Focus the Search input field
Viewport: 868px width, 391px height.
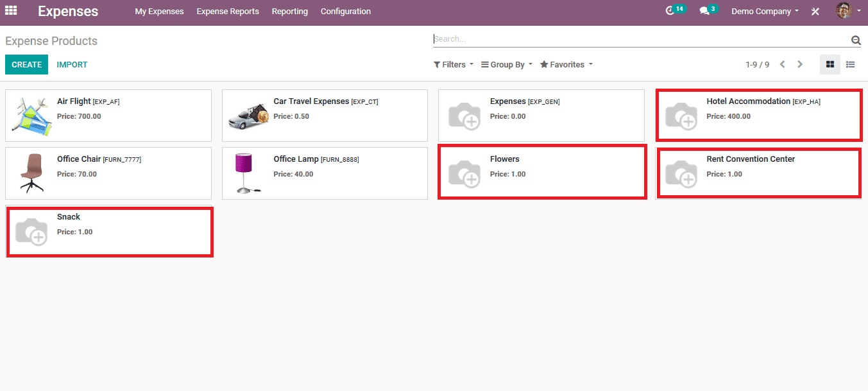tap(640, 39)
